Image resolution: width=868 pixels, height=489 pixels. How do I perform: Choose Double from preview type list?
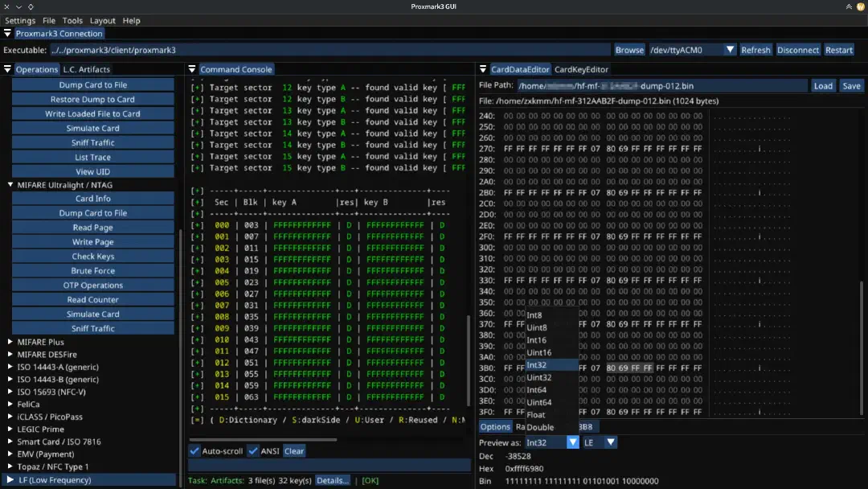point(551,427)
